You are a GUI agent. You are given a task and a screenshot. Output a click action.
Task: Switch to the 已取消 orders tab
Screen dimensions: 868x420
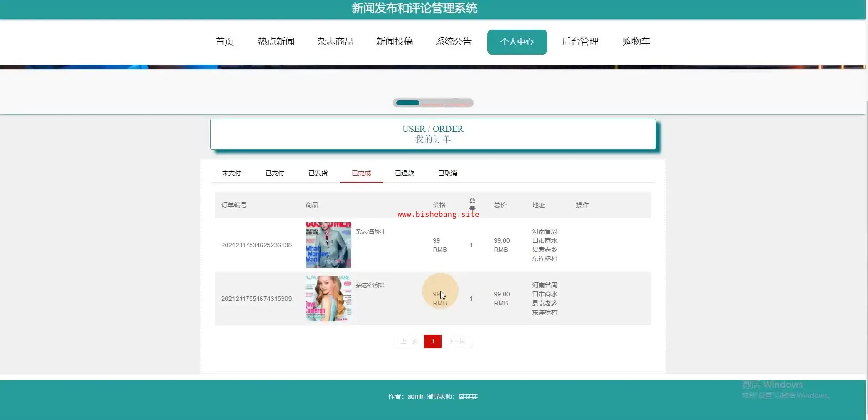pos(448,173)
